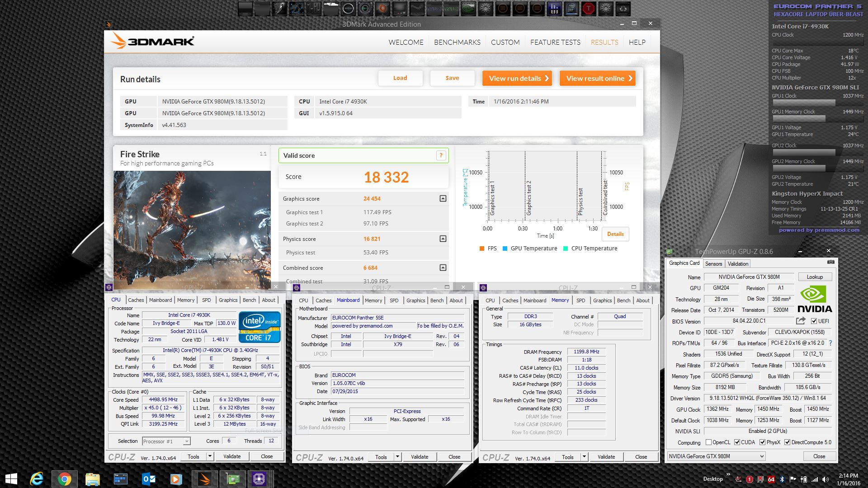The width and height of the screenshot is (868, 488).
Task: Open the Intel Core icon in the top dock
Action: point(571,8)
